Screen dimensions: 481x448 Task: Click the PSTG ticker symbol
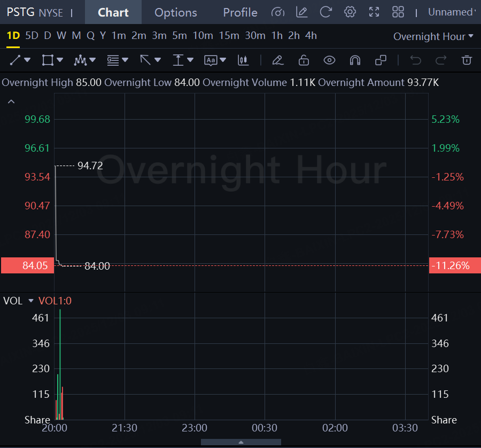(20, 12)
